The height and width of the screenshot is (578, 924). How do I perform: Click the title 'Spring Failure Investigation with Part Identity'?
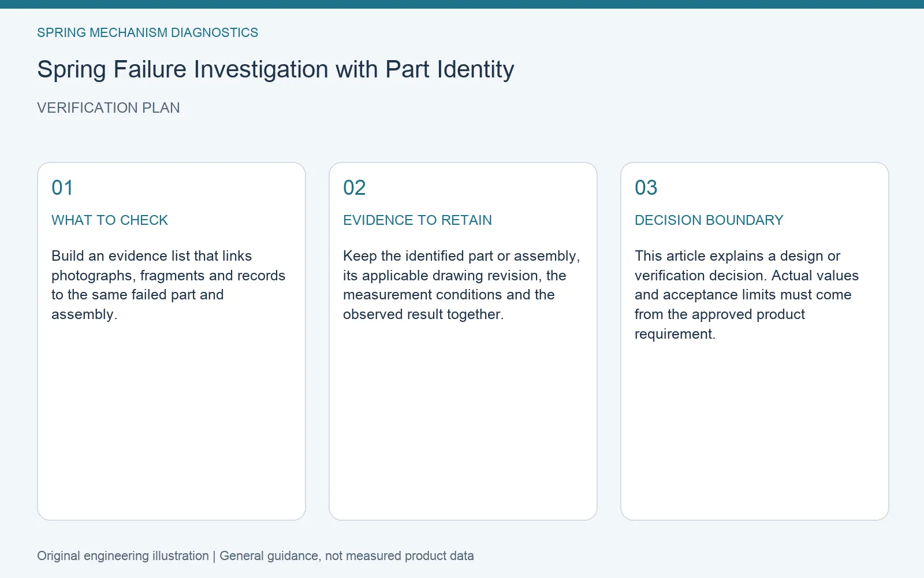click(275, 69)
